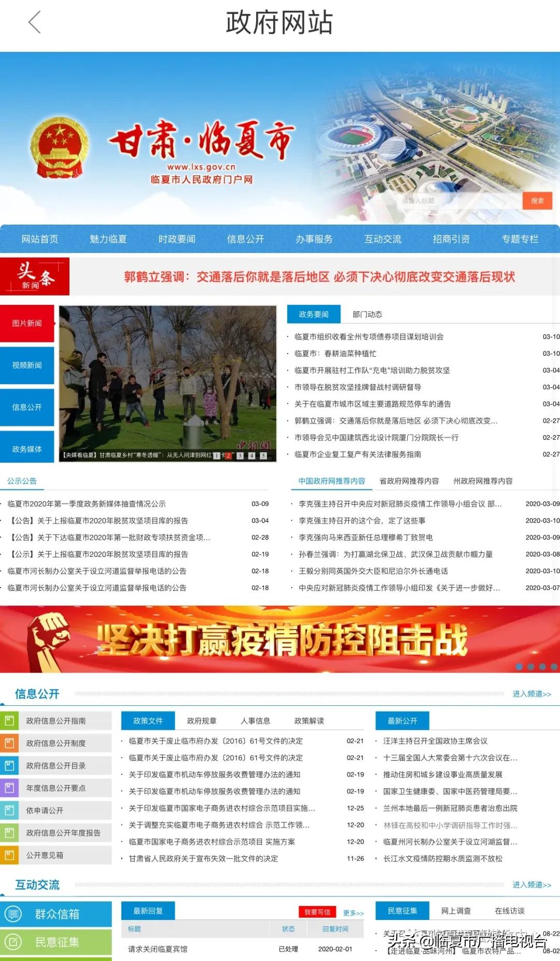Open 请求关闭临夏宾馆 reply entry
The width and height of the screenshot is (560, 961).
click(x=158, y=949)
